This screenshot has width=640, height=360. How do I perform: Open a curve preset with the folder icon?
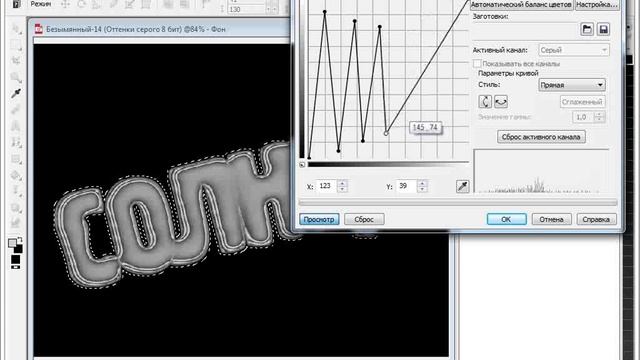pyautogui.click(x=587, y=29)
